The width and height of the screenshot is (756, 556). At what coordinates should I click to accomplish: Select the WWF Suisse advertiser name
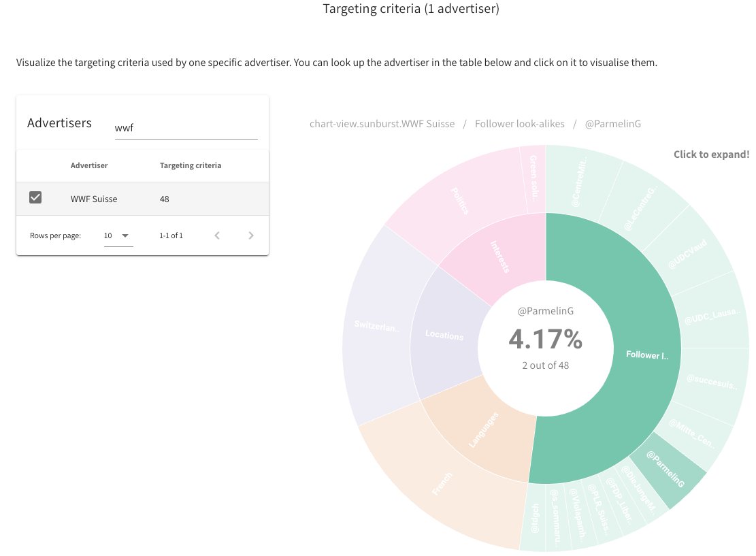[x=94, y=199]
